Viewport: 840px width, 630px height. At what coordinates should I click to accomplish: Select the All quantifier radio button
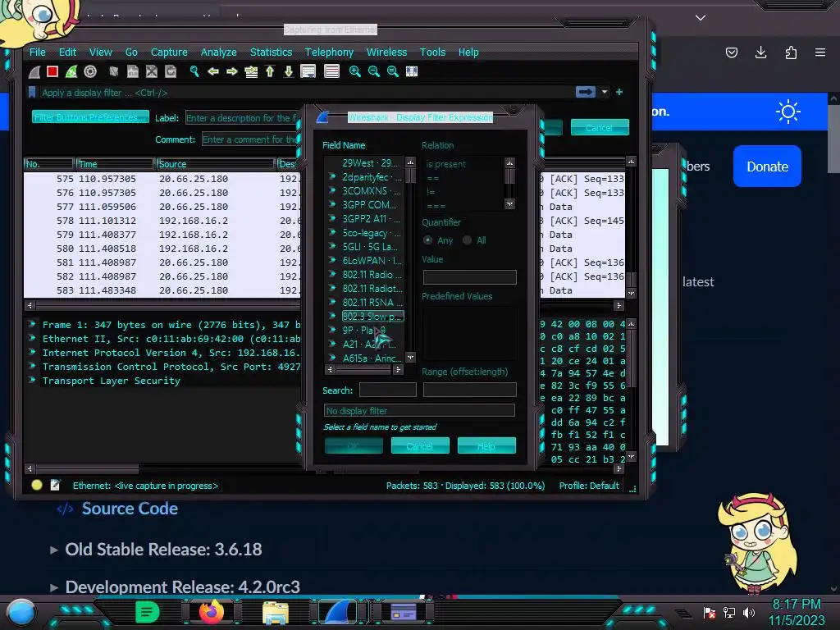point(467,240)
